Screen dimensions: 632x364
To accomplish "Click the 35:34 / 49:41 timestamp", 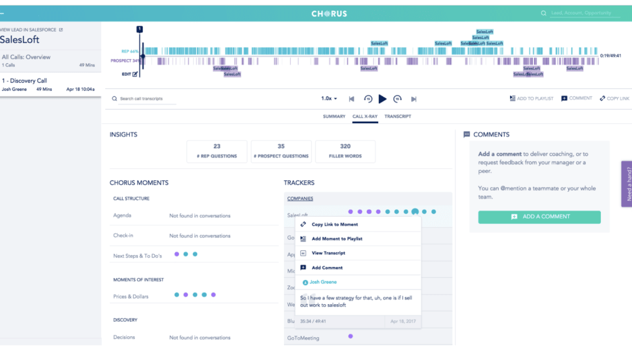I will 313,321.
